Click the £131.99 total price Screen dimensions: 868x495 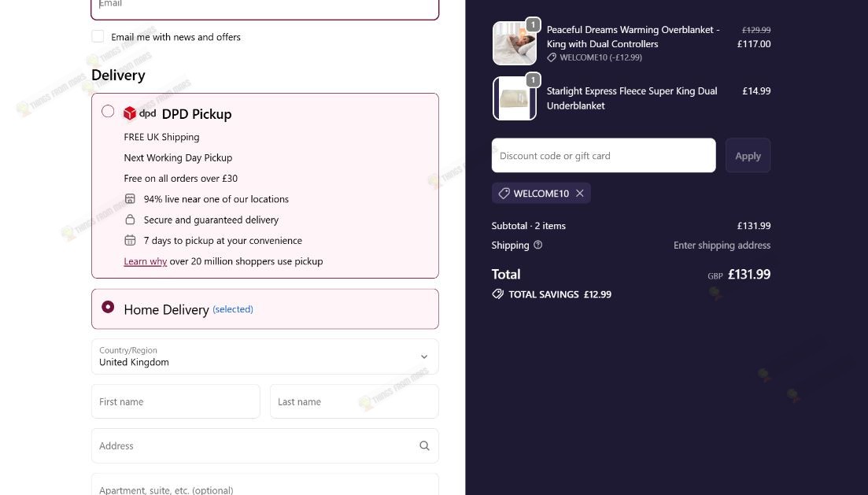[749, 274]
